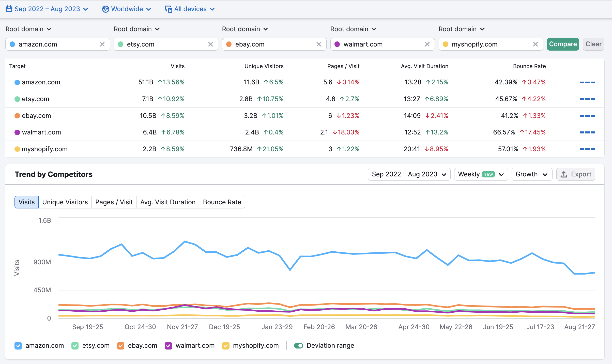Click etsy.com in the Target column
The height and width of the screenshot is (364, 612).
click(x=36, y=99)
